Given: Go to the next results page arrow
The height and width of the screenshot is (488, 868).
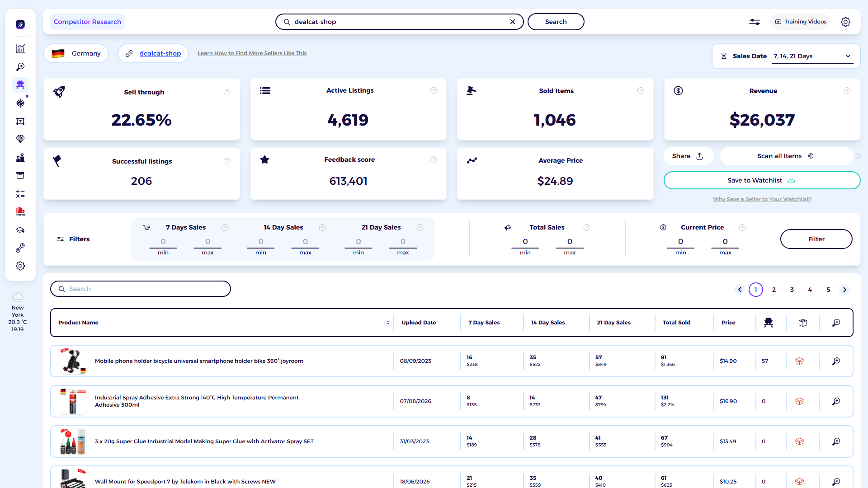Looking at the screenshot, I should (844, 290).
